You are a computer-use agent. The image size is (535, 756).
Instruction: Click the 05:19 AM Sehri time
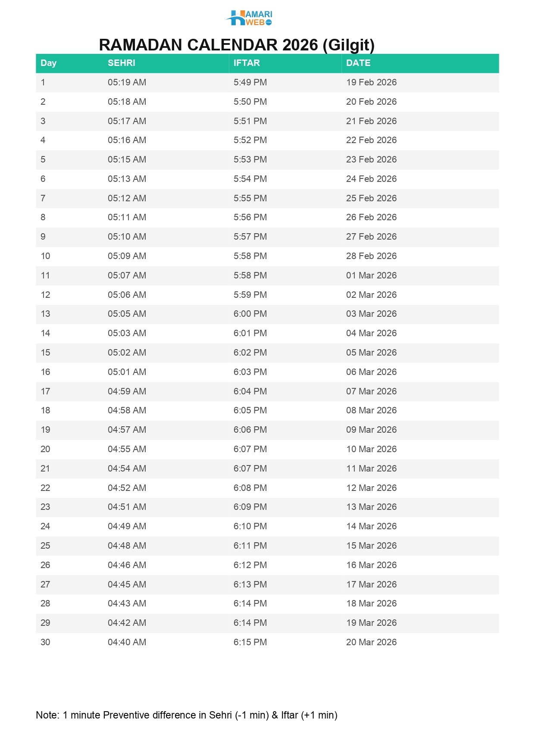tap(127, 82)
